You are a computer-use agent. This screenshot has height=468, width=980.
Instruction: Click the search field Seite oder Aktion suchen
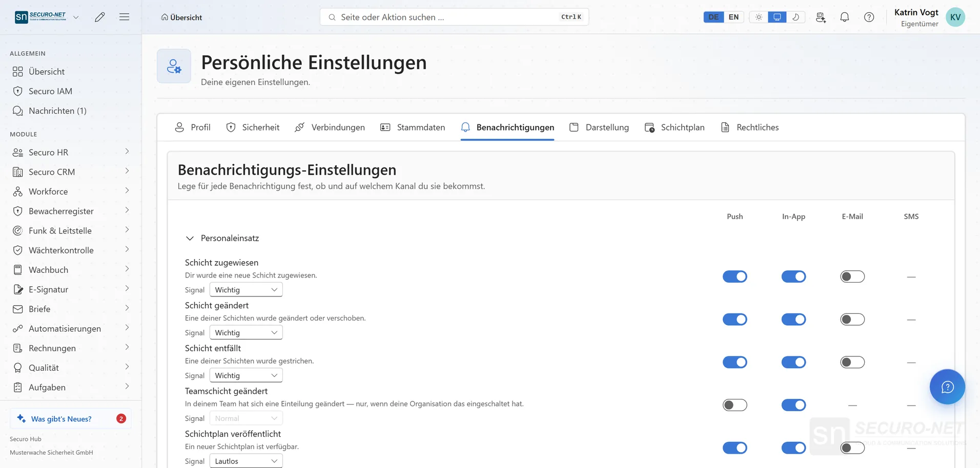click(x=454, y=17)
